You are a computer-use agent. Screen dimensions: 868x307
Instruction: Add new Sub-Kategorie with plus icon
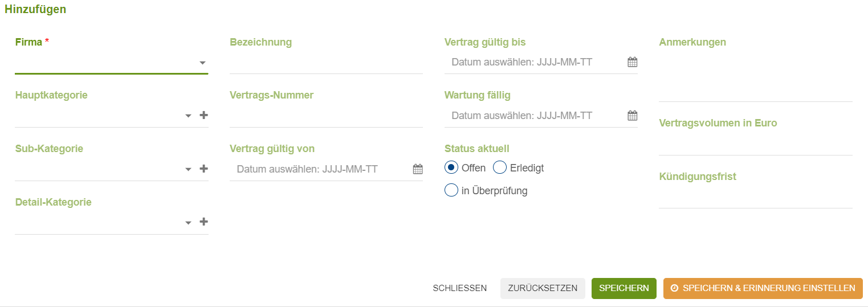[203, 169]
